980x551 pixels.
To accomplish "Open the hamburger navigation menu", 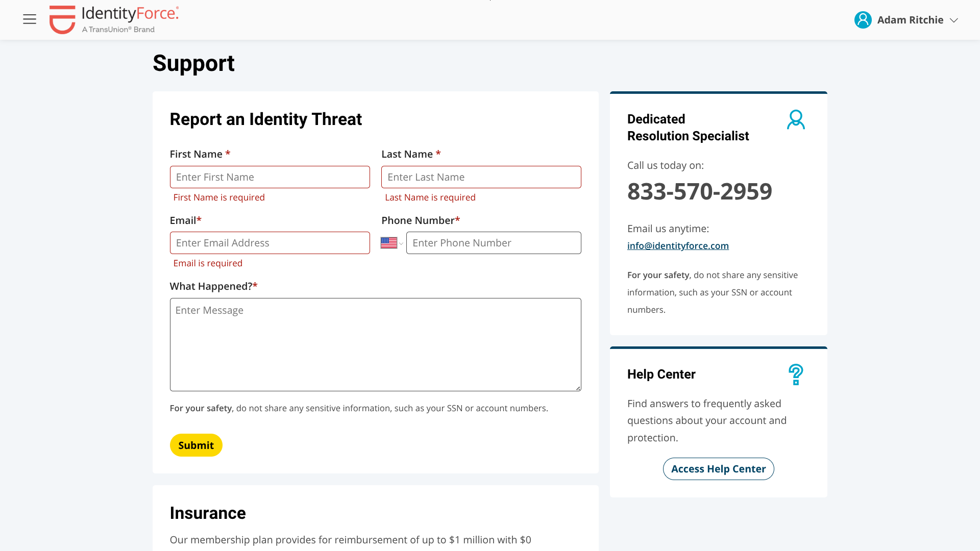I will 30,19.
